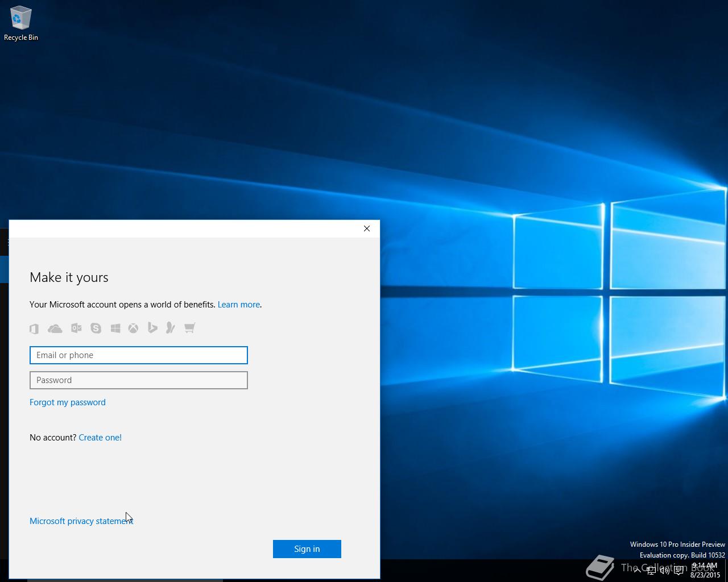Screen dimensions: 728x582
Task: Open the volume tray icon
Action: point(664,571)
